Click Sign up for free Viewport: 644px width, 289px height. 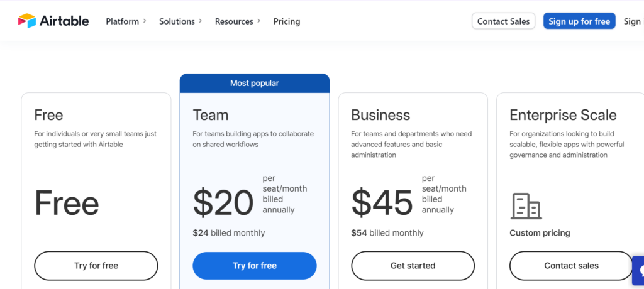[x=579, y=21]
